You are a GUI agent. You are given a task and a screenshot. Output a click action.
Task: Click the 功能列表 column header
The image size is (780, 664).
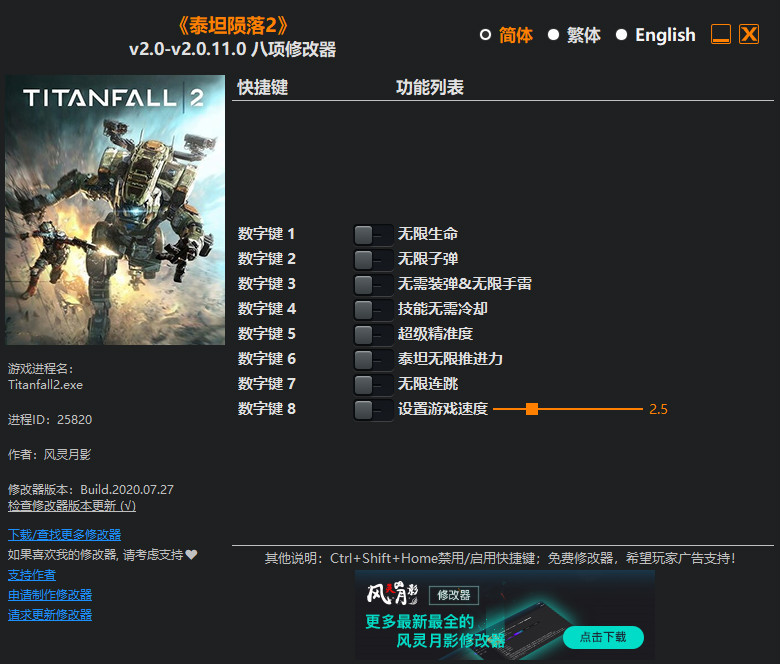click(430, 88)
